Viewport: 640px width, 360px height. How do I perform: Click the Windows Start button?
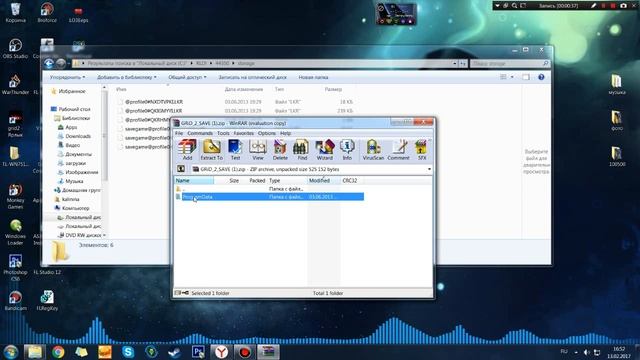(11, 352)
